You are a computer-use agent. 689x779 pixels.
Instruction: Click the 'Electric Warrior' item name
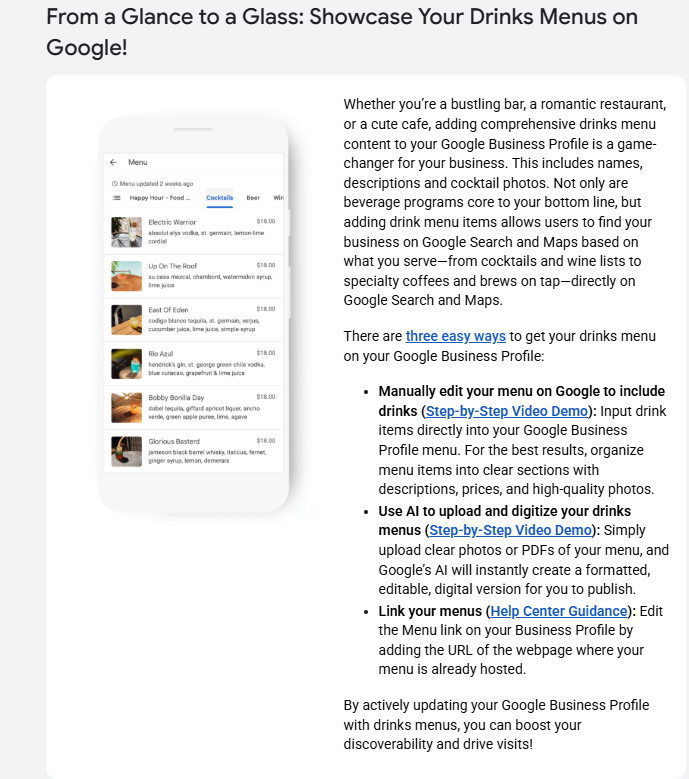pos(172,222)
